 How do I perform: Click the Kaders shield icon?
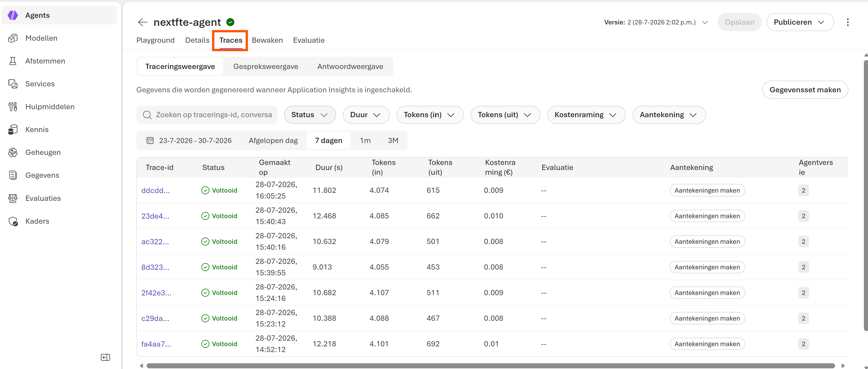click(x=13, y=221)
